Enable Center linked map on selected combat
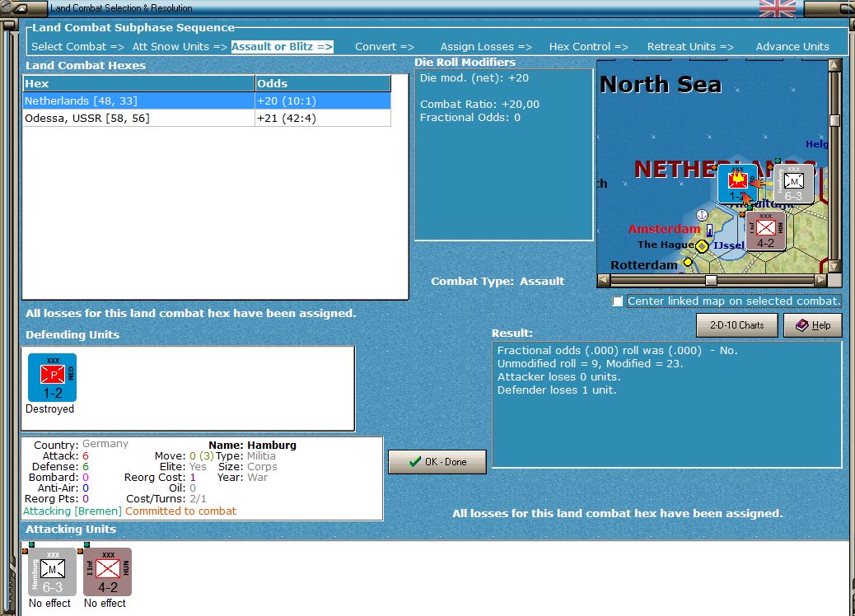 (x=617, y=301)
